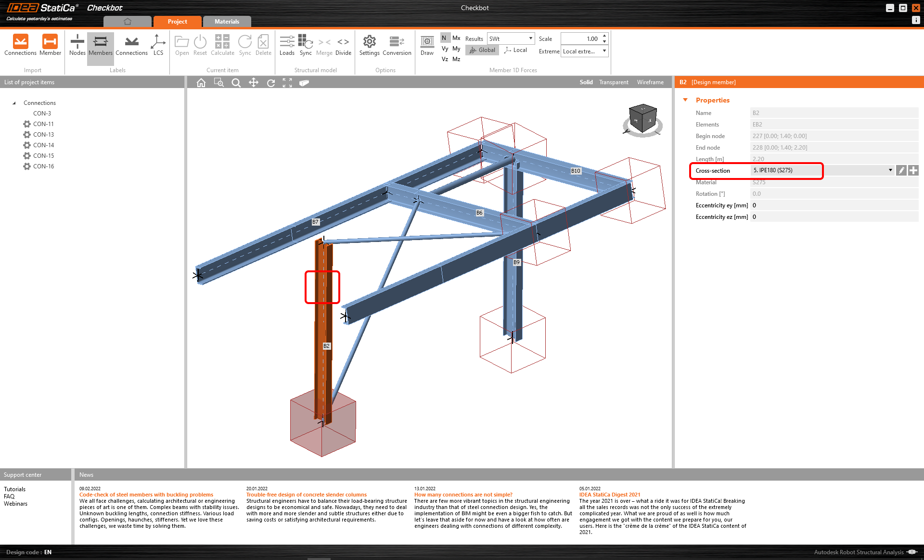Increase the Scale value with the stepper
This screenshot has height=560, width=924.
(x=604, y=36)
